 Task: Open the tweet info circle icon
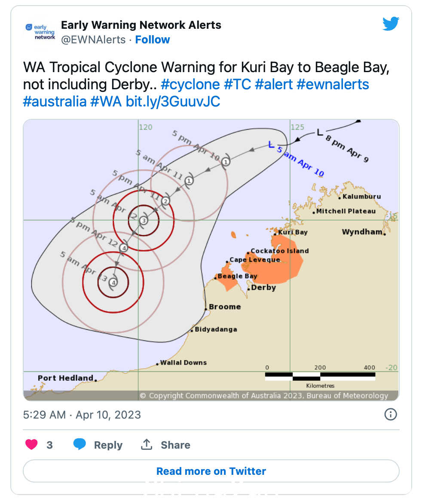(391, 414)
